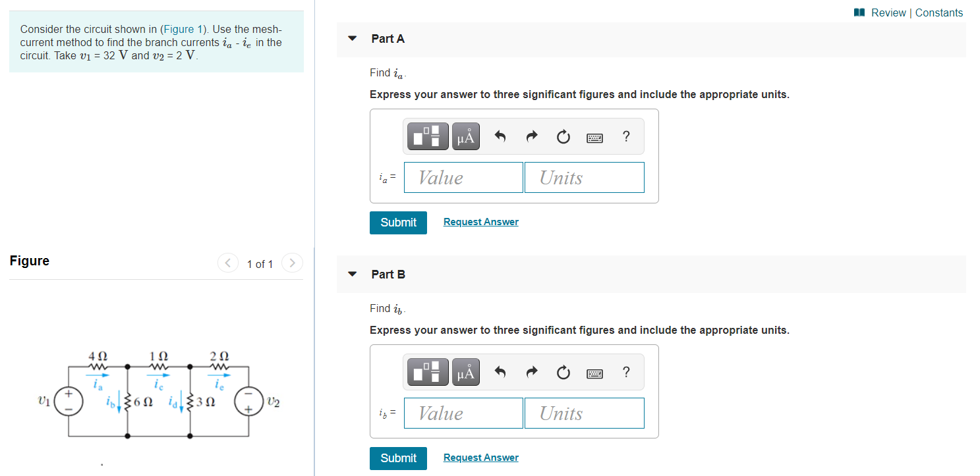The height and width of the screenshot is (476, 980).
Task: Select the μÅ units icon in Part B
Action: pos(466,372)
